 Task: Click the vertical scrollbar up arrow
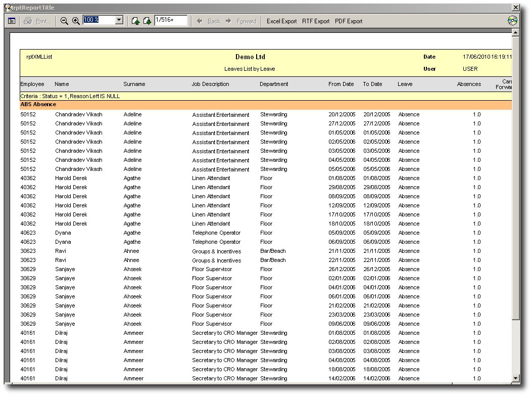[x=515, y=33]
